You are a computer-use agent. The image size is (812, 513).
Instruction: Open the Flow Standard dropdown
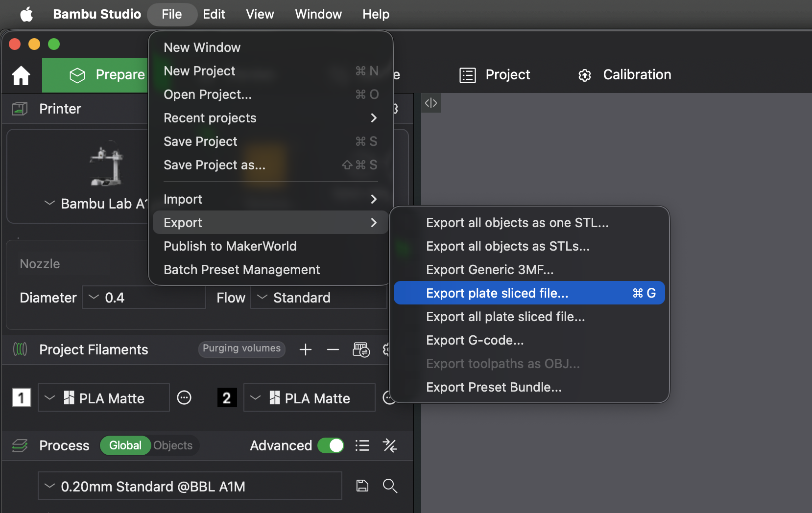pyautogui.click(x=319, y=298)
